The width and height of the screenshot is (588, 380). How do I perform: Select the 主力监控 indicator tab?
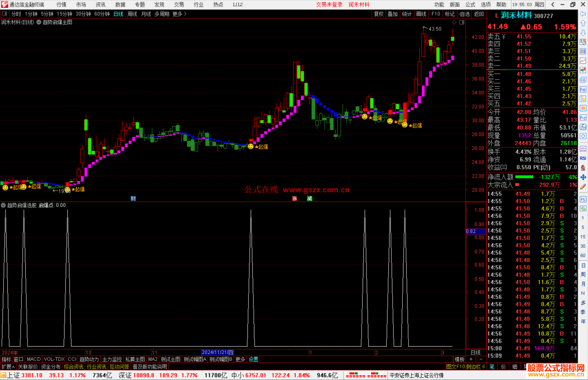[112, 360]
